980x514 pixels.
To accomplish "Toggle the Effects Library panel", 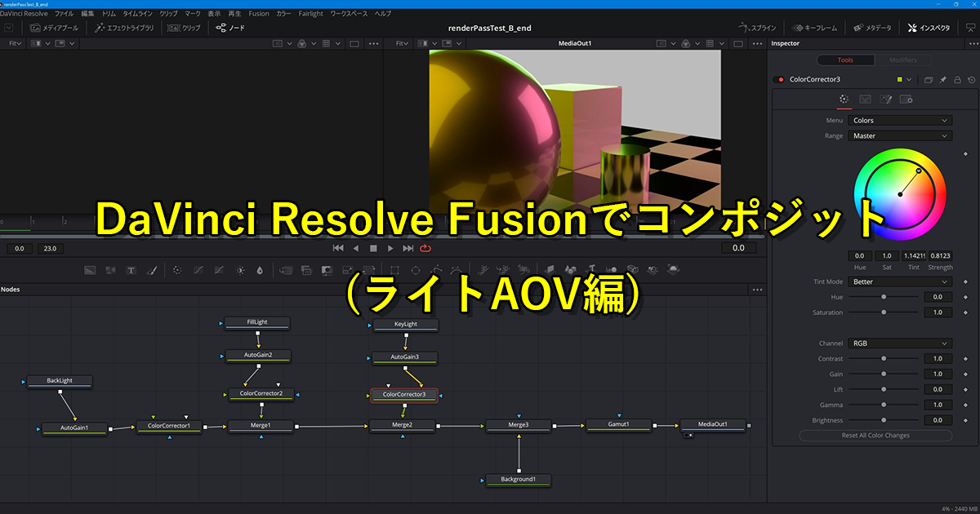I will (x=123, y=28).
